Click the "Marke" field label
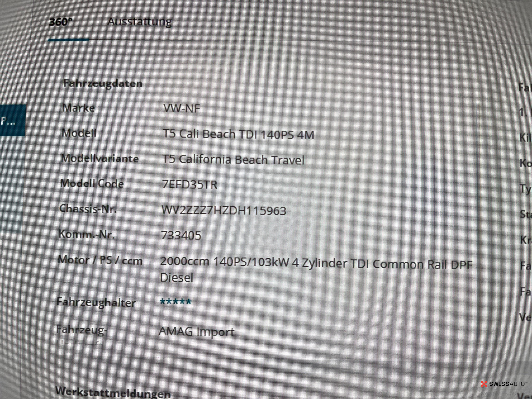The width and height of the screenshot is (532, 399). pos(79,108)
